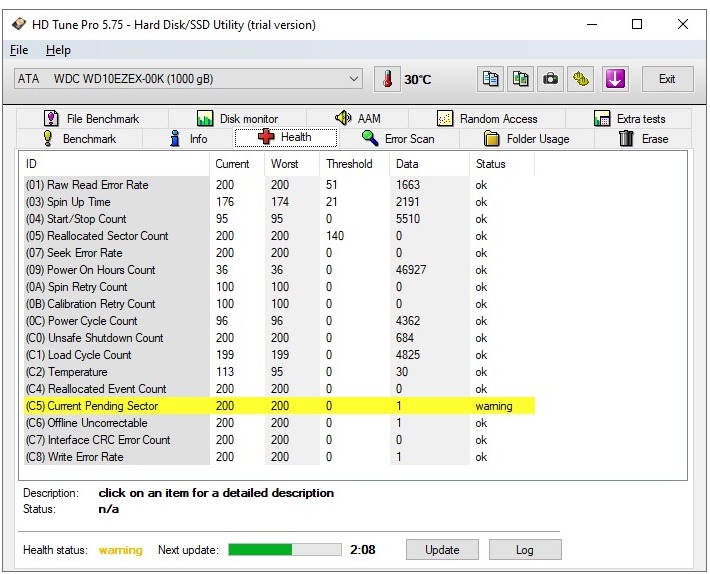This screenshot has width=710, height=574.
Task: Open the Log button
Action: 525,550
